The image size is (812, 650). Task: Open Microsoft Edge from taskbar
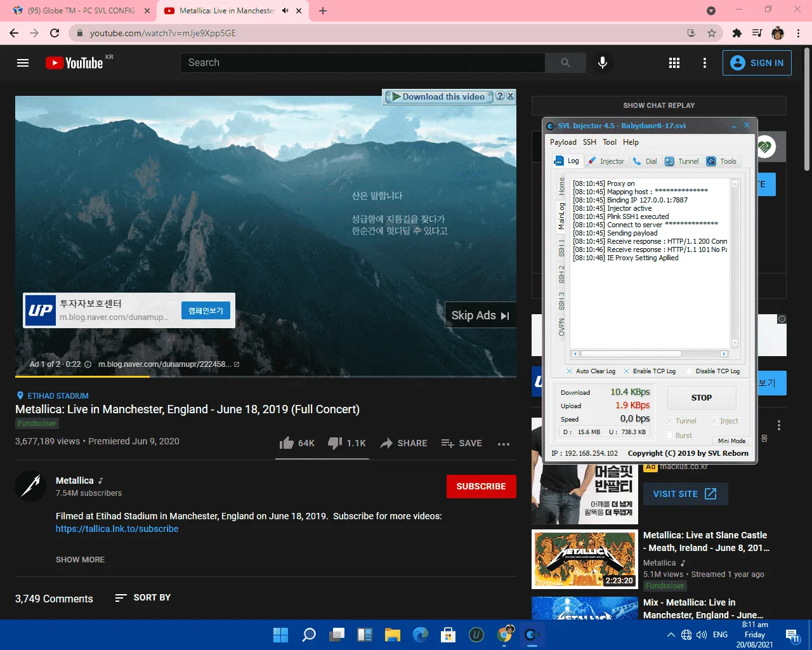point(421,635)
